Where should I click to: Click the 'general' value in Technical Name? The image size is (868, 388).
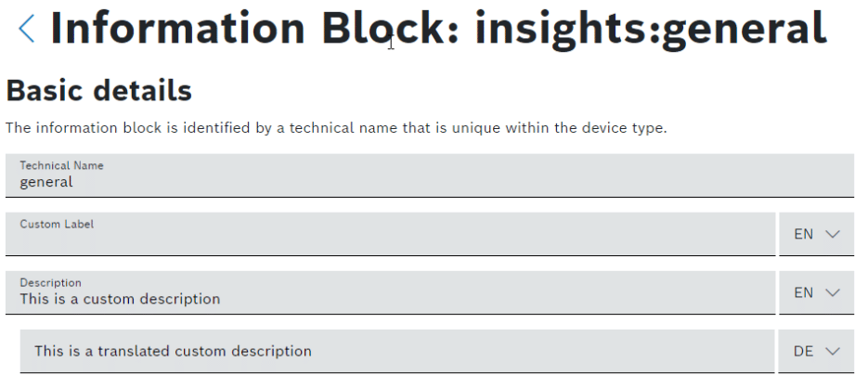coord(46,183)
